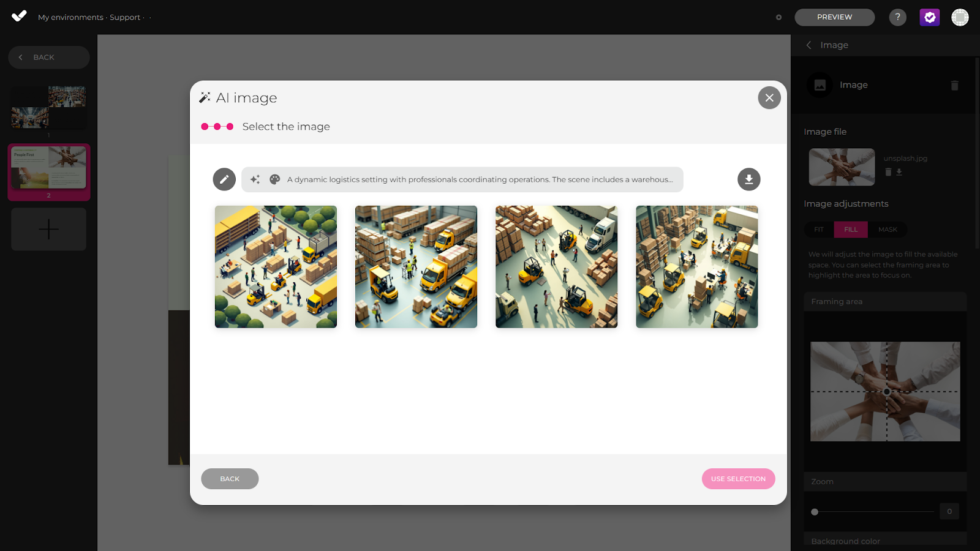This screenshot has height=551, width=980.
Task: Click the Support breadcrumb link
Action: point(125,17)
